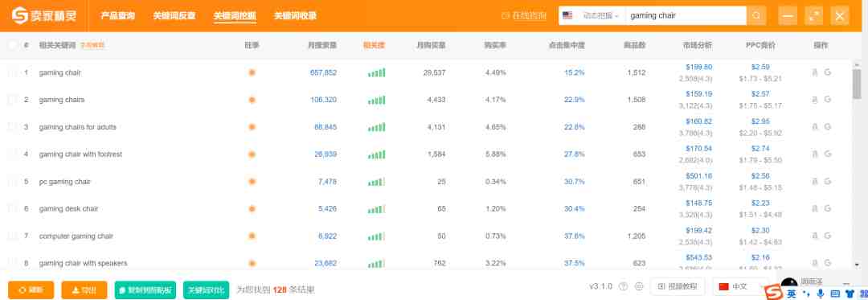Click the orange export 导出 button

84,290
